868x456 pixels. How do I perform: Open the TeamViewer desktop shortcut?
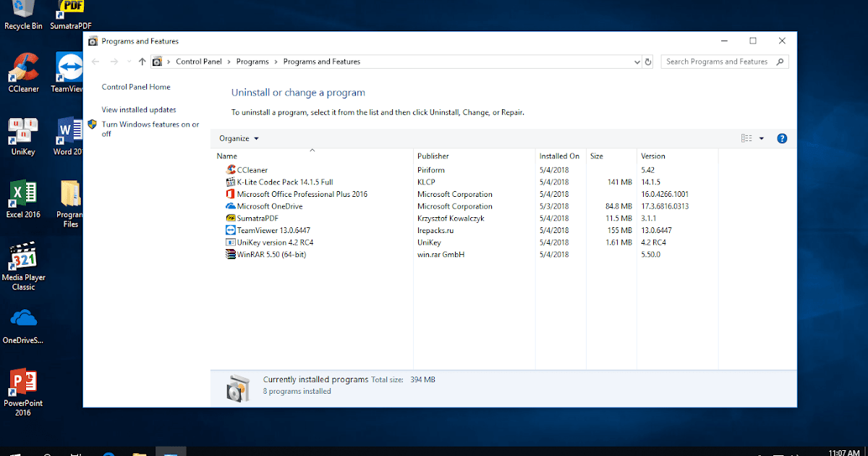(70, 72)
